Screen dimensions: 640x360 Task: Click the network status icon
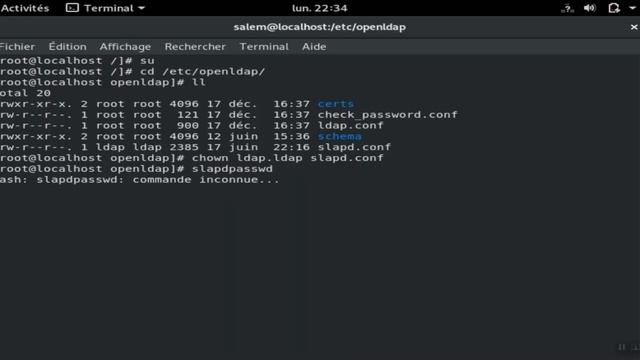(567, 8)
